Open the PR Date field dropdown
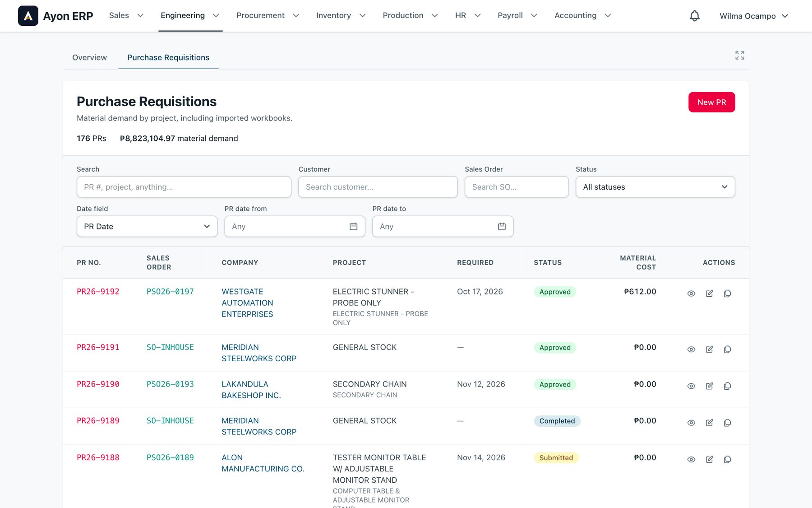 [x=147, y=226]
